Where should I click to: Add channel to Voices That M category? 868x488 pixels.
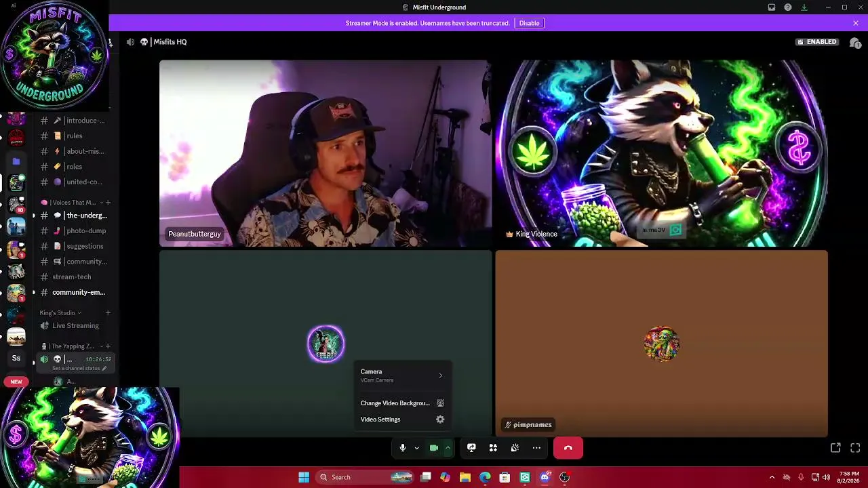108,203
